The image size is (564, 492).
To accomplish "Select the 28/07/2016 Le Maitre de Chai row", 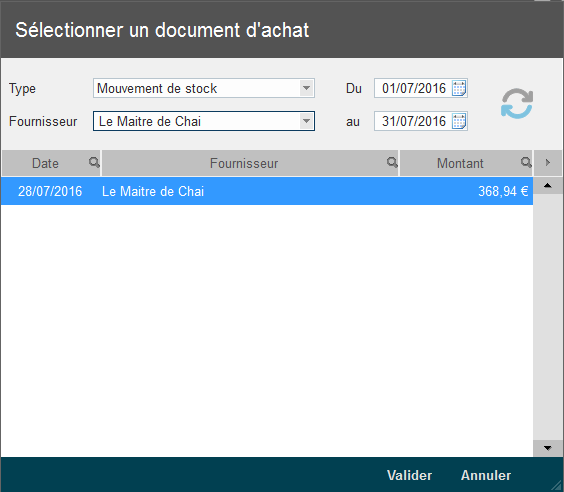I will pos(267,191).
